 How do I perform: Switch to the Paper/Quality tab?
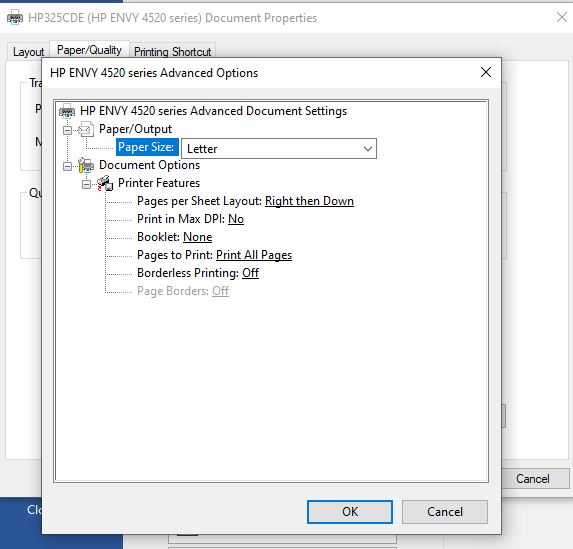click(89, 50)
